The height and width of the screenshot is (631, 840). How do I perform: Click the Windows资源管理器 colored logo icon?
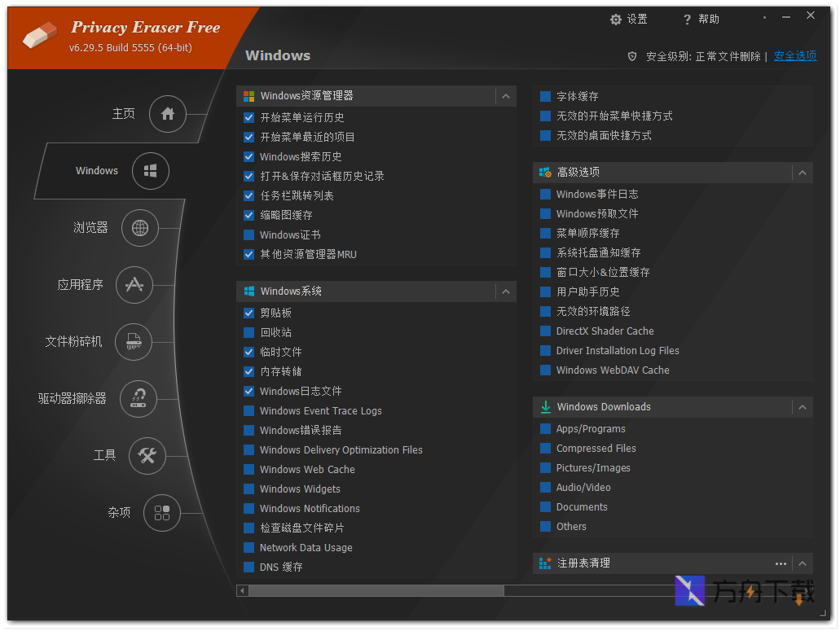[249, 96]
